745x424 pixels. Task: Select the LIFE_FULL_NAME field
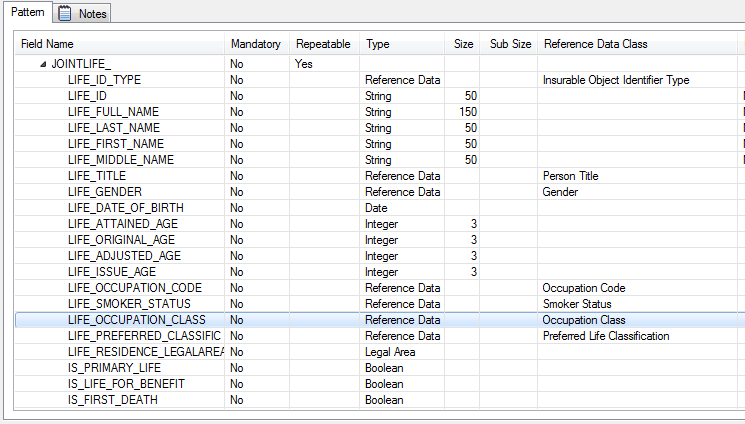coord(113,112)
